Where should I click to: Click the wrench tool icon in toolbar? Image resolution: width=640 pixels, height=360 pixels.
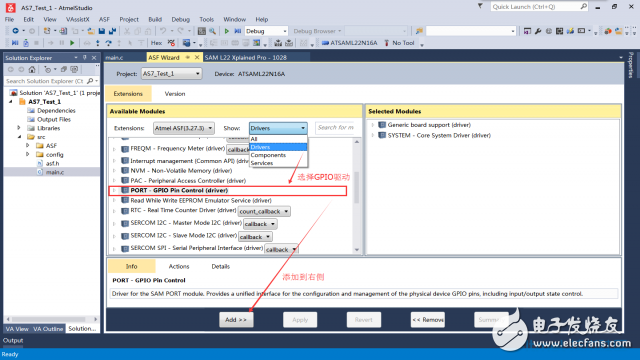coord(538,31)
